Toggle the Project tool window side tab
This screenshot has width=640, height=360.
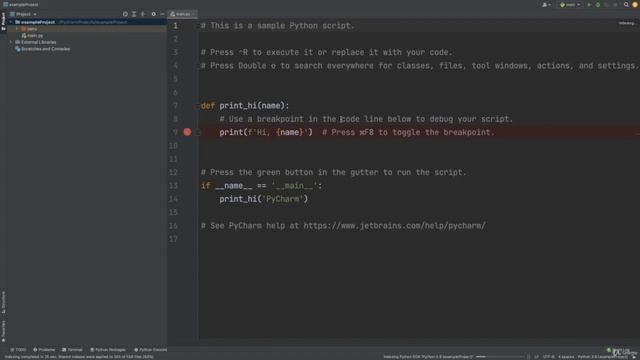3,21
